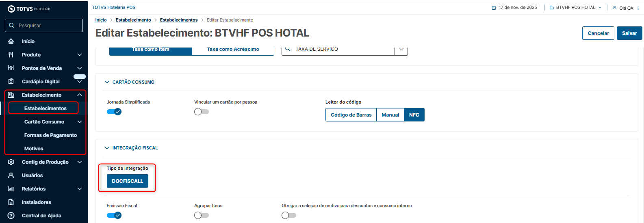Click the 17 de nov. de 2025 date
The image size is (644, 223).
pyautogui.click(x=518, y=8)
